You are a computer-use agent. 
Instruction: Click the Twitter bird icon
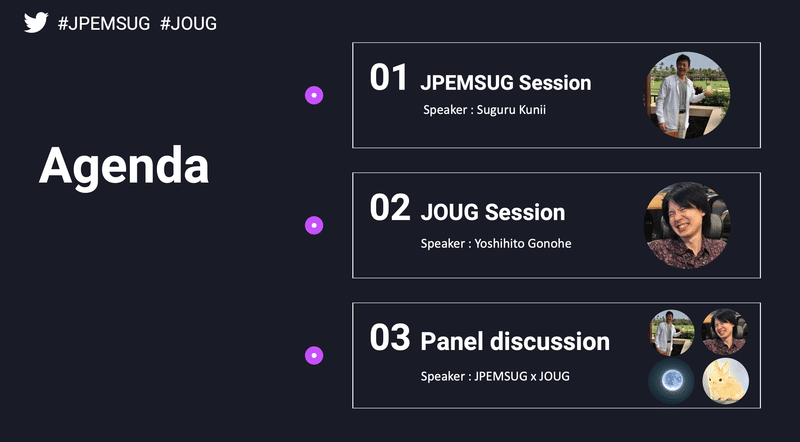click(36, 22)
